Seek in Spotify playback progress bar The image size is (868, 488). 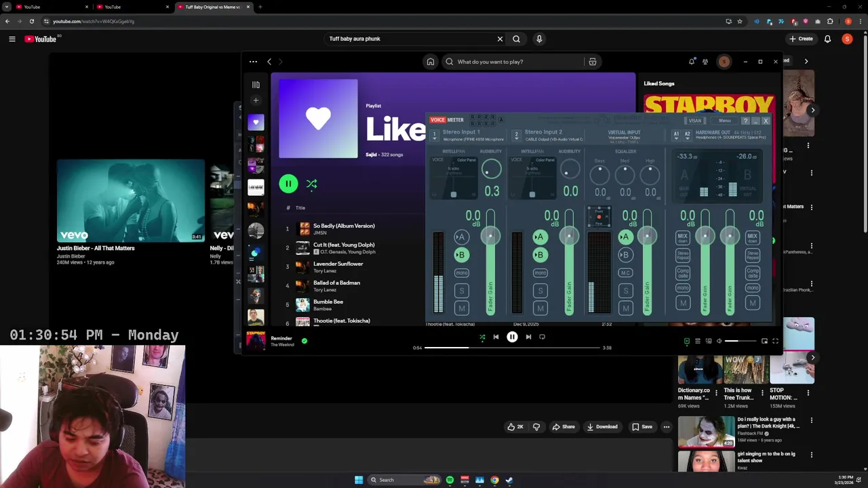(x=512, y=348)
